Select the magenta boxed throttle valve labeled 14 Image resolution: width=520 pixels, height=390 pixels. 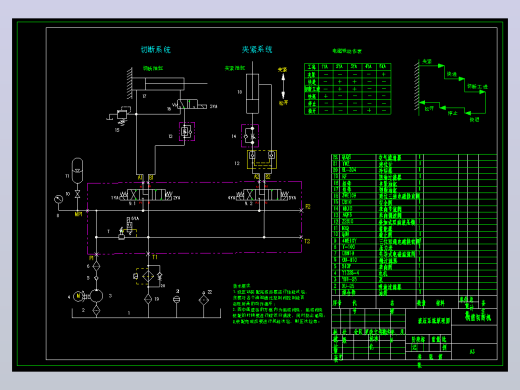tap(250, 136)
